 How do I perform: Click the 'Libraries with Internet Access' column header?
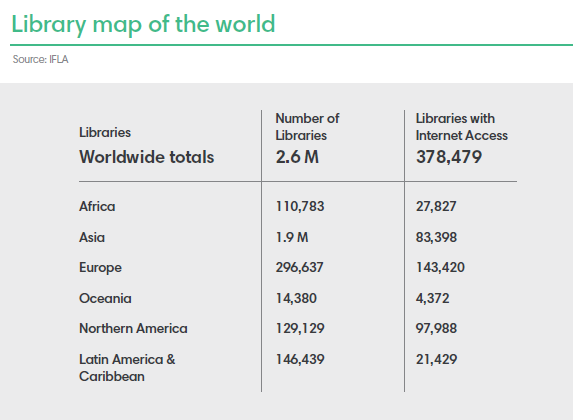coord(462,127)
